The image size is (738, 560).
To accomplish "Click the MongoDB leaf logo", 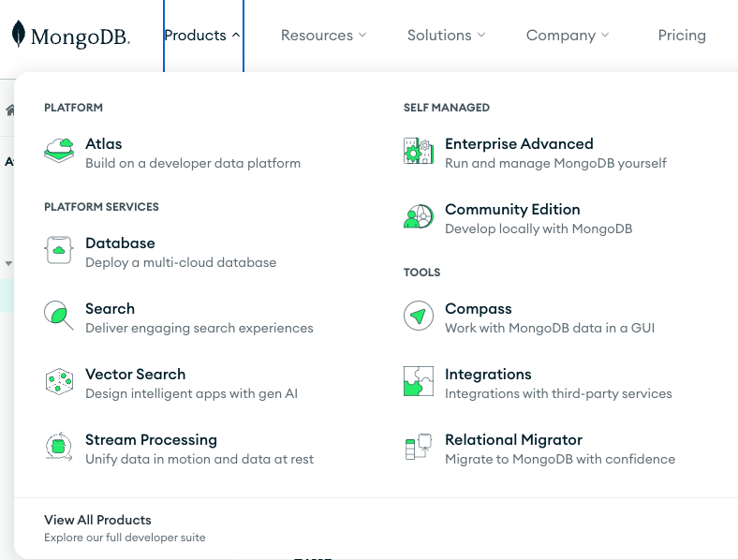I will pyautogui.click(x=19, y=34).
